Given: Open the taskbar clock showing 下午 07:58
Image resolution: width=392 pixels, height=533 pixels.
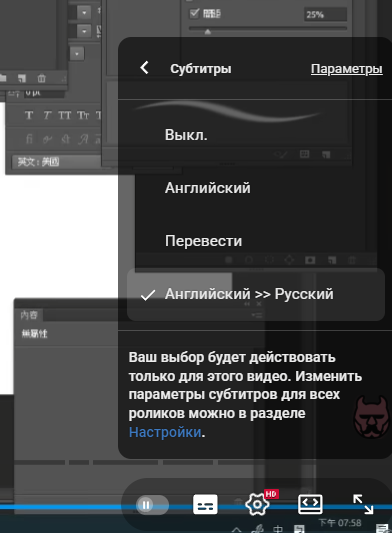Looking at the screenshot, I should [340, 523].
